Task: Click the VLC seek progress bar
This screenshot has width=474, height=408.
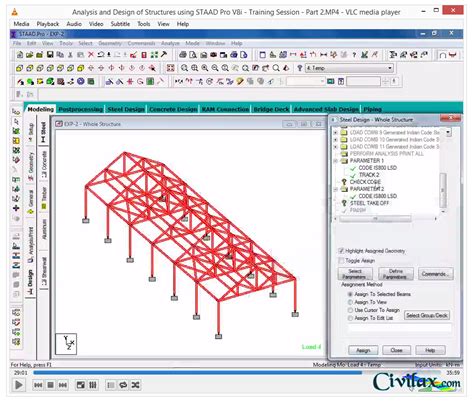Action: click(237, 373)
